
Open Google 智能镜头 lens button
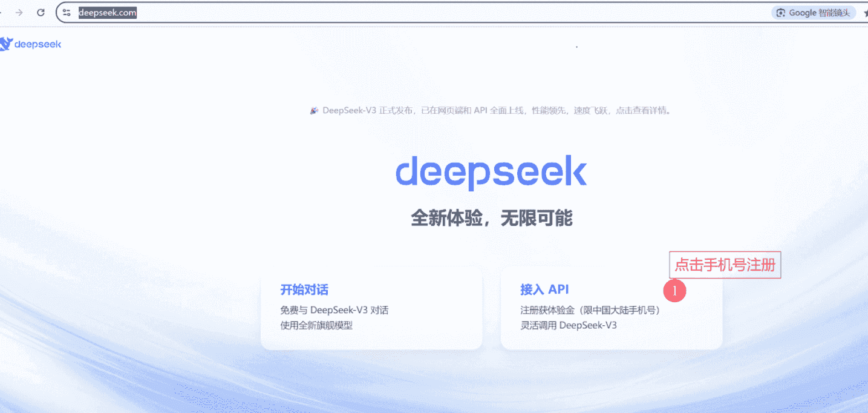(814, 13)
